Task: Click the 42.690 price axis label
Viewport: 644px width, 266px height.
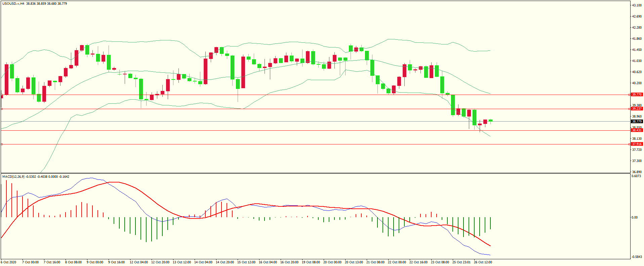Action: point(637,16)
